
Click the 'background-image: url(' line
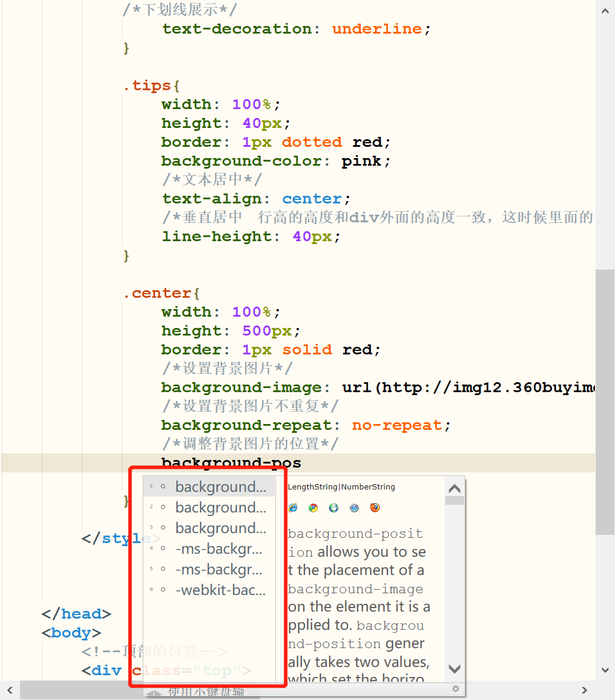(x=377, y=387)
